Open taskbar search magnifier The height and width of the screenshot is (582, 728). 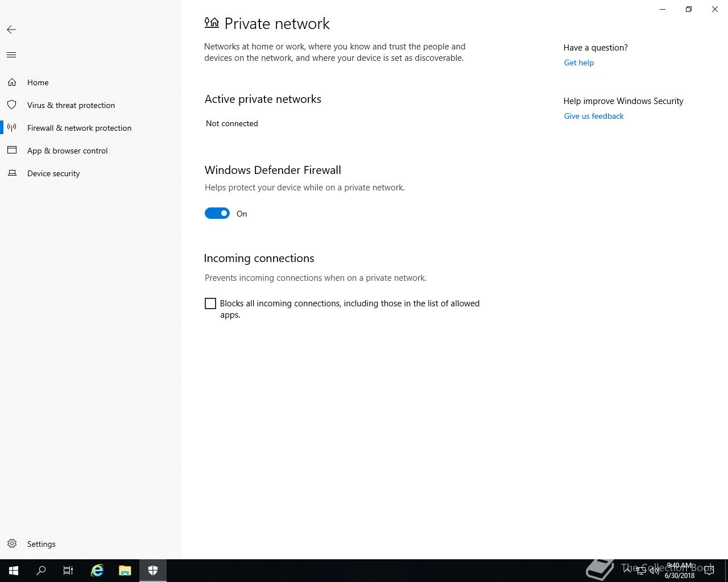point(41,571)
